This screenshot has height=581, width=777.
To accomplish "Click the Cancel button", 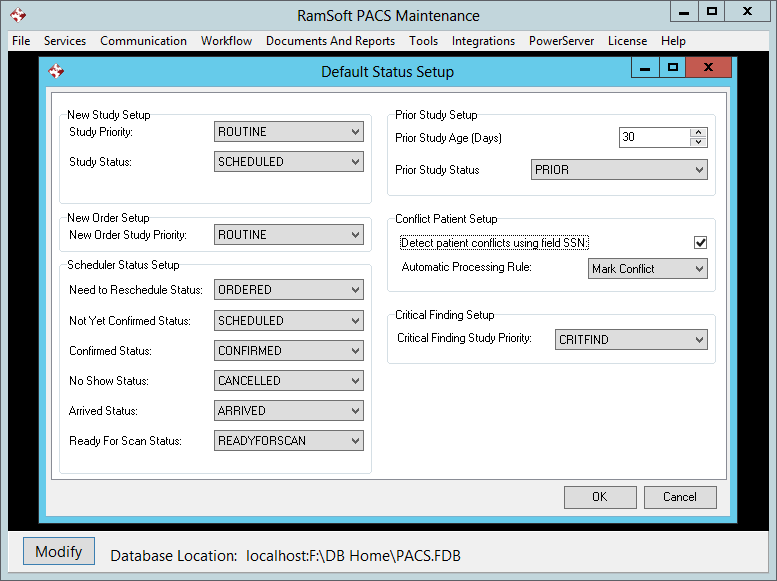I will click(x=679, y=497).
